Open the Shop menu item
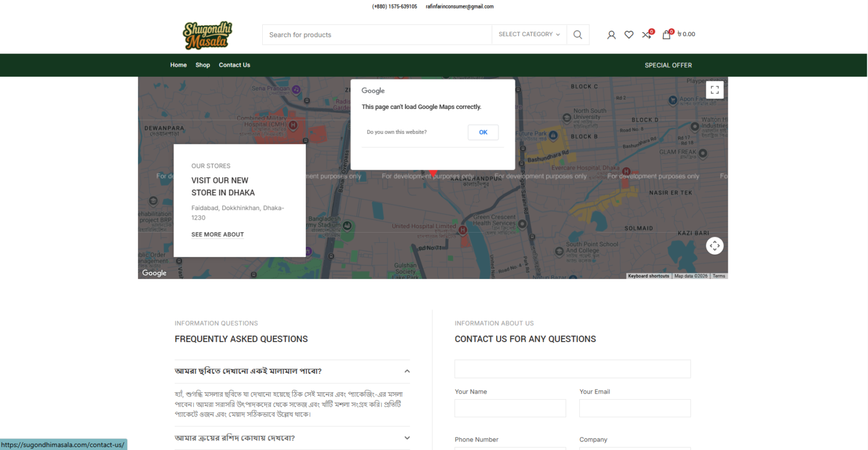This screenshot has width=868, height=450. pyautogui.click(x=202, y=65)
